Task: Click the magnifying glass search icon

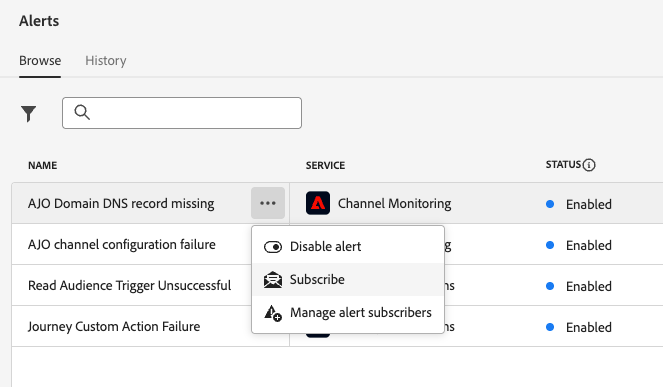Action: pos(82,113)
